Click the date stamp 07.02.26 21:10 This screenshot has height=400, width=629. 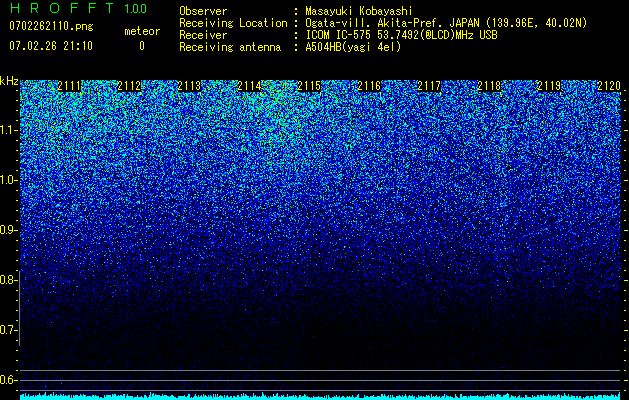51,46
